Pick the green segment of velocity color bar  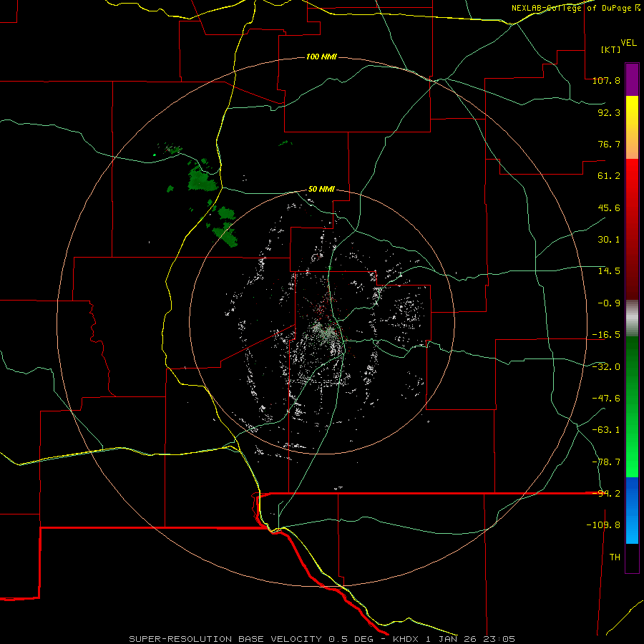pos(632,406)
